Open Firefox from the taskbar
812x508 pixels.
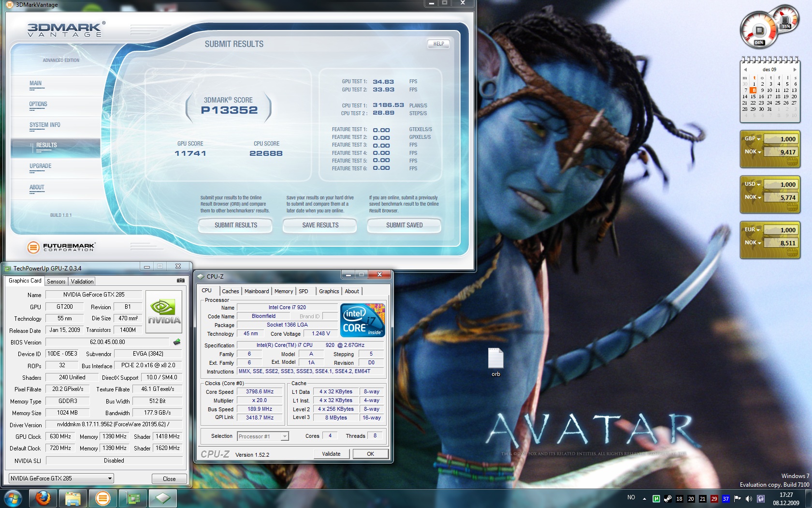coord(43,498)
